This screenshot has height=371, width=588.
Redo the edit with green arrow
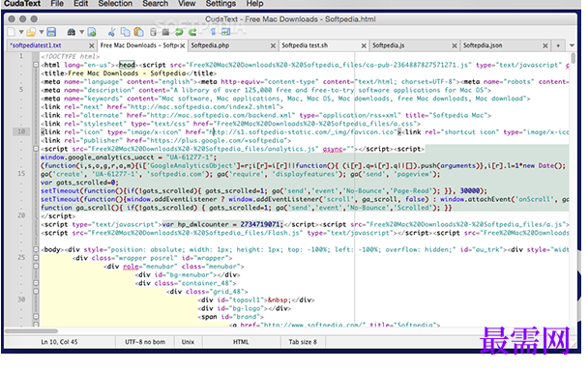(x=192, y=32)
